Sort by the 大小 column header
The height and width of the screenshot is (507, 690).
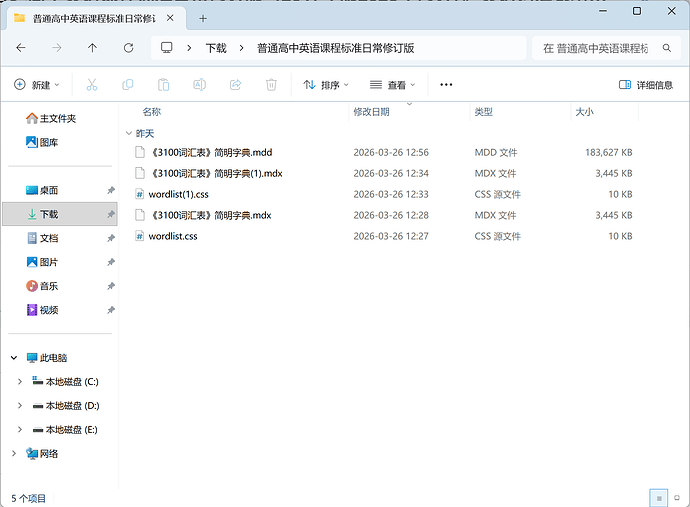[584, 112]
